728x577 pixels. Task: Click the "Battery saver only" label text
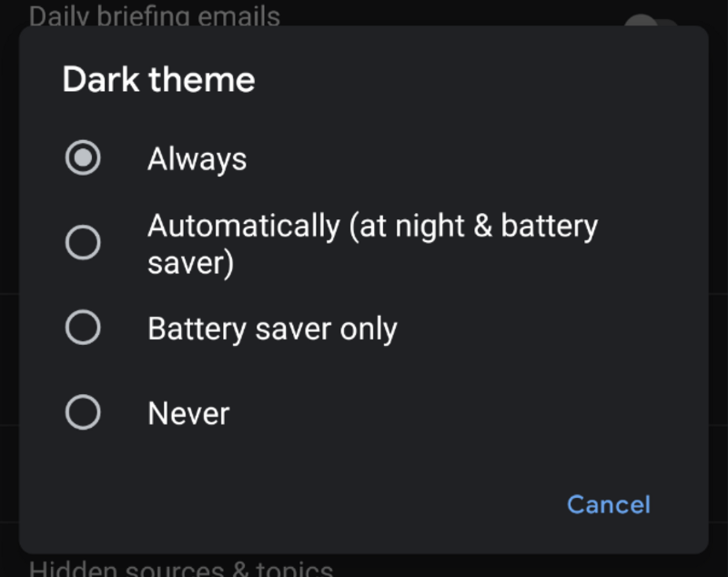pyautogui.click(x=272, y=329)
